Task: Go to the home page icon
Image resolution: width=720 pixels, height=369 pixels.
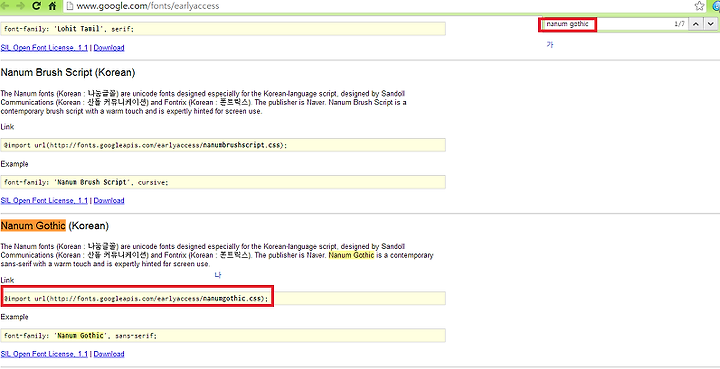Action: [52, 6]
